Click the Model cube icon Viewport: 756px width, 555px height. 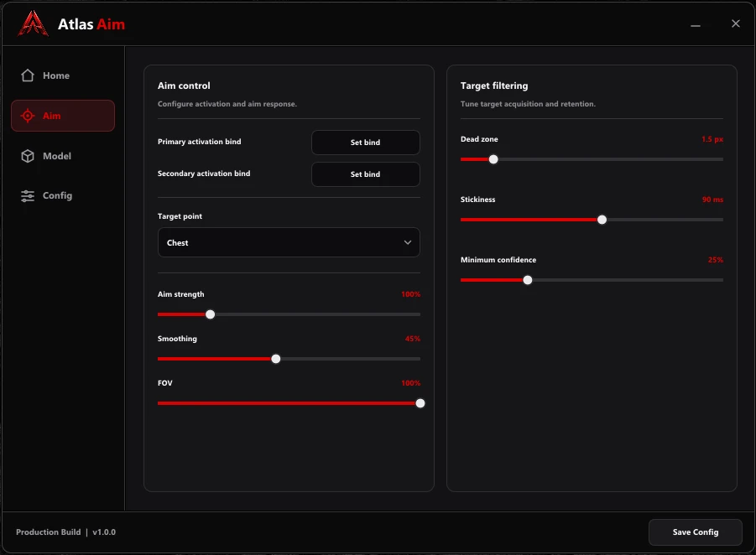(28, 156)
